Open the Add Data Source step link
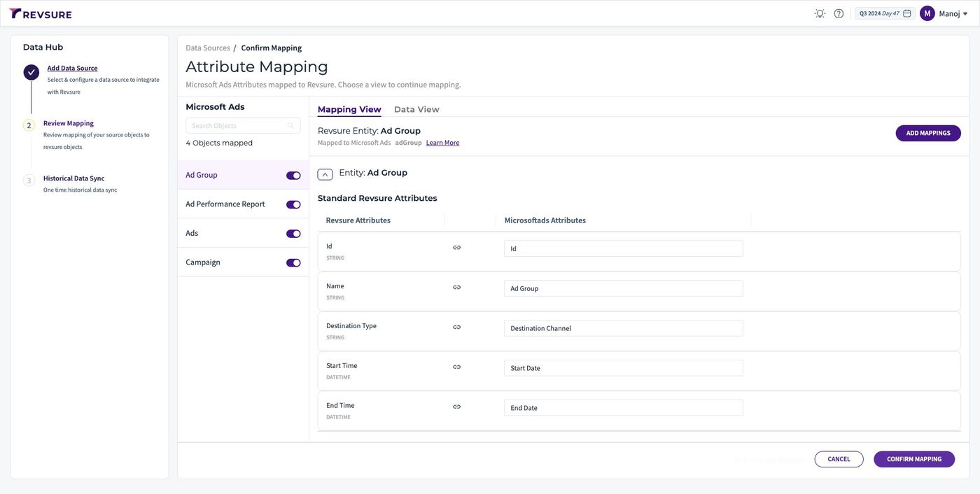Viewport: 980px width, 494px height. pos(73,68)
